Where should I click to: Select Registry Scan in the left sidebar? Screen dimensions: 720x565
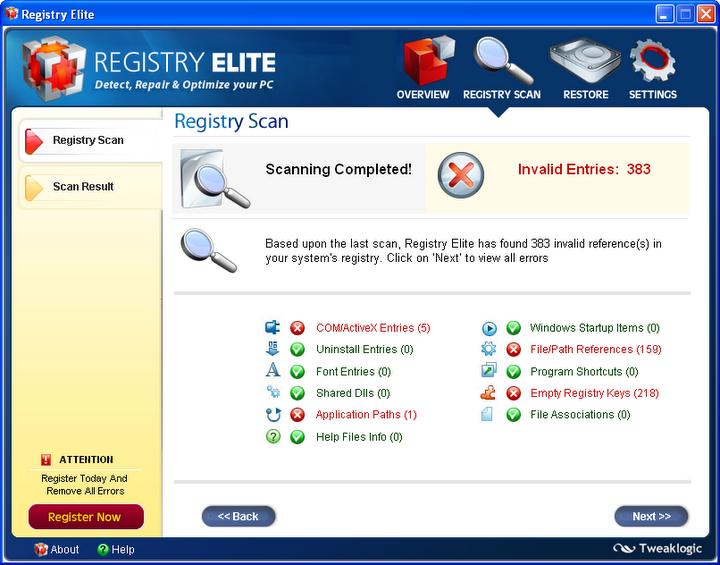pos(90,141)
